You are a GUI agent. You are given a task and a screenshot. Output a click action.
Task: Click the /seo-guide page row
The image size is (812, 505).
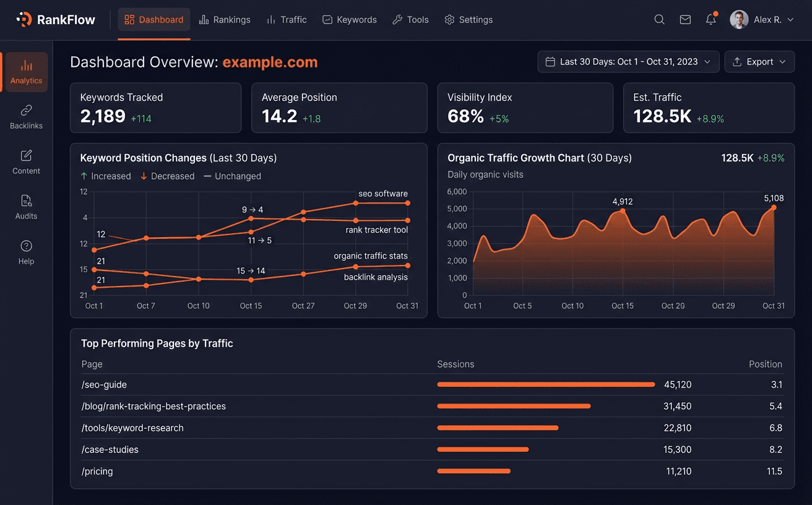(x=432, y=385)
